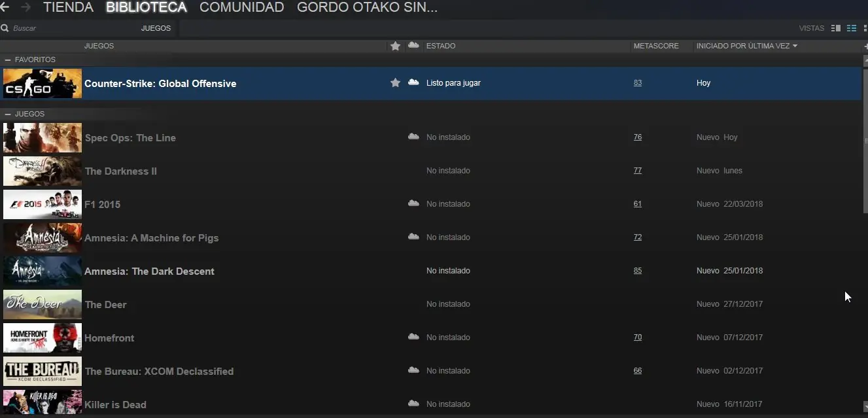Select Amnesia: The Dark Descent thumbnail
Image resolution: width=868 pixels, height=418 pixels.
[43, 271]
